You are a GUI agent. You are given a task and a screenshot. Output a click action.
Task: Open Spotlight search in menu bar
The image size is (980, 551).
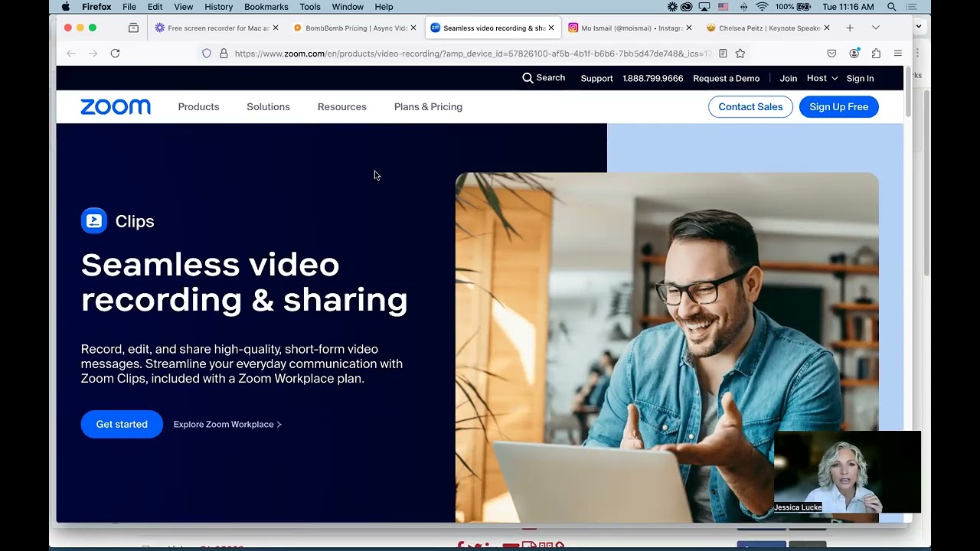point(892,7)
